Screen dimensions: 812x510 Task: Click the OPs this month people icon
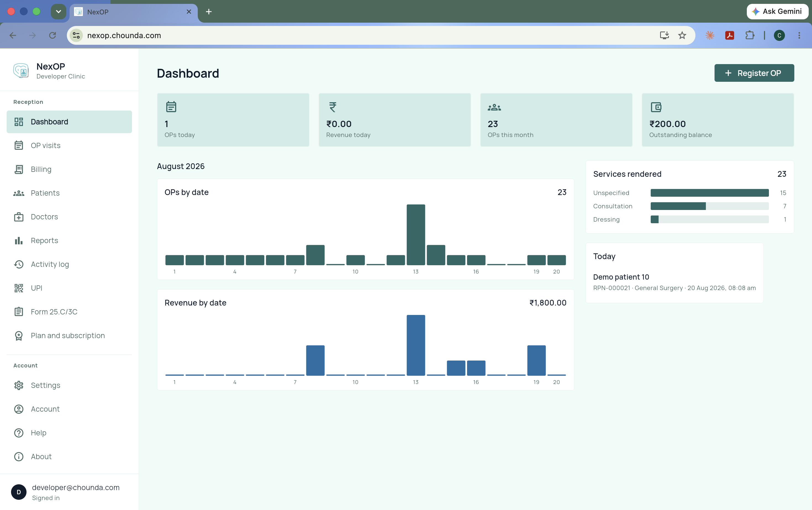point(494,107)
